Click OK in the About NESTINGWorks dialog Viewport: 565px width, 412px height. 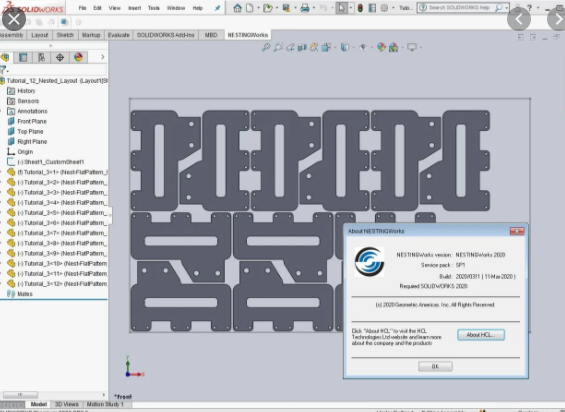(435, 367)
